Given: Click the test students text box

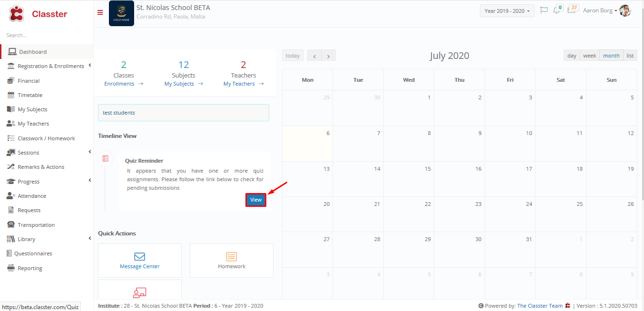Looking at the screenshot, I should point(184,113).
